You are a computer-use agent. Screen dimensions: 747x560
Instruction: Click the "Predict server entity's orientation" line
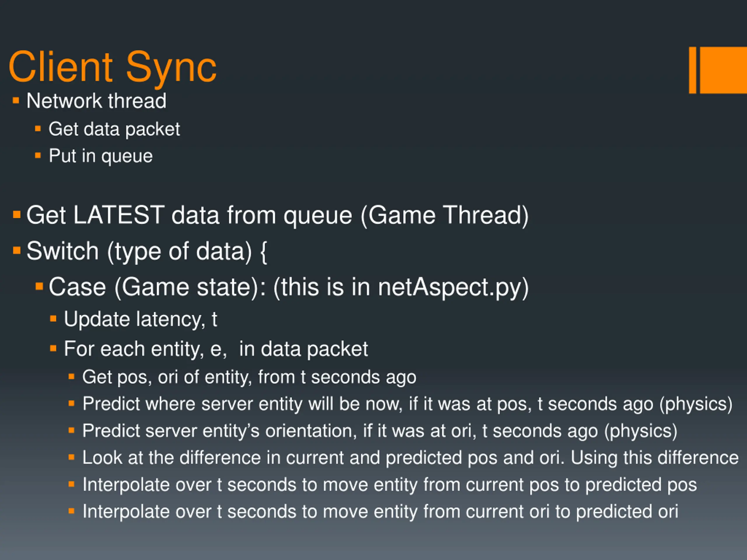pyautogui.click(x=380, y=431)
